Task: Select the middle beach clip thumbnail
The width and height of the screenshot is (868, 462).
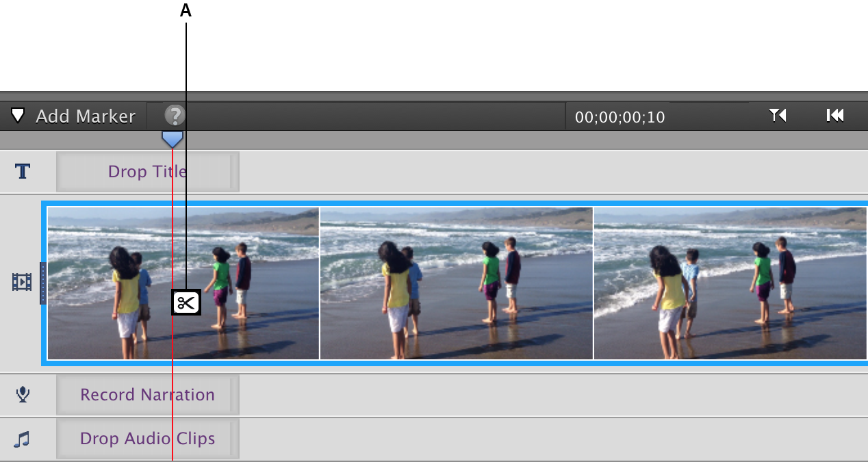Action: [456, 283]
